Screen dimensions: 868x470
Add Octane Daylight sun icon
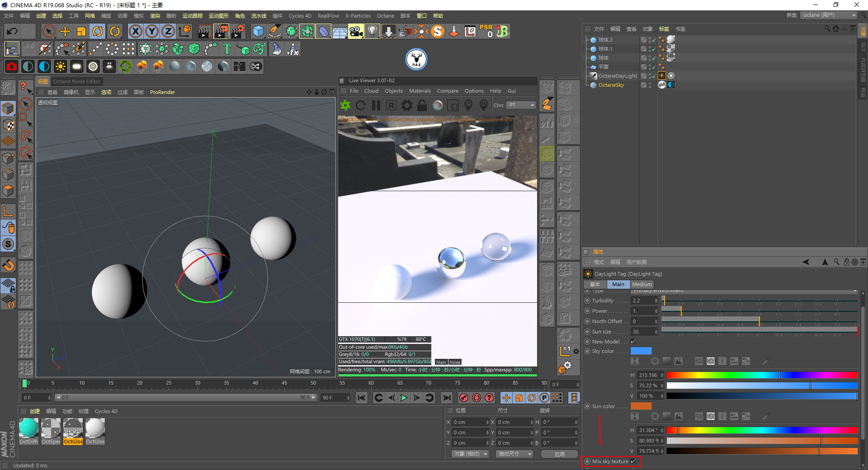pyautogui.click(x=60, y=66)
